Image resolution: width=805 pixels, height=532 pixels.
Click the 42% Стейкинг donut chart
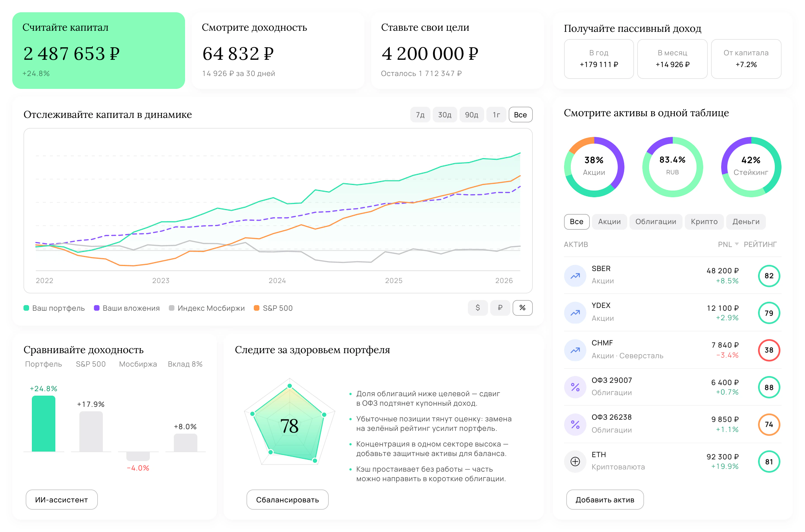[751, 167]
